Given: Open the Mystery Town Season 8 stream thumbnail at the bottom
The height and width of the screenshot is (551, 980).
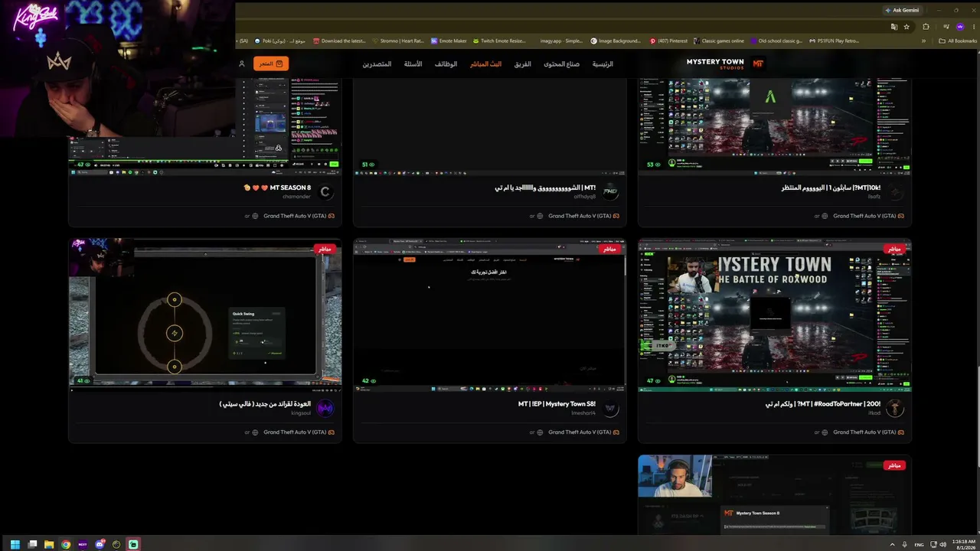Looking at the screenshot, I should [775, 494].
